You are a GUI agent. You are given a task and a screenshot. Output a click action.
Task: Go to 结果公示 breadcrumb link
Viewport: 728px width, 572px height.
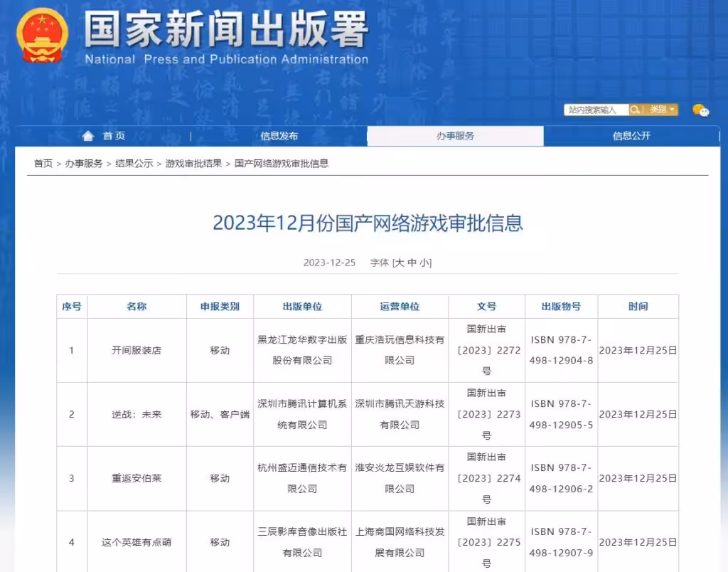134,164
